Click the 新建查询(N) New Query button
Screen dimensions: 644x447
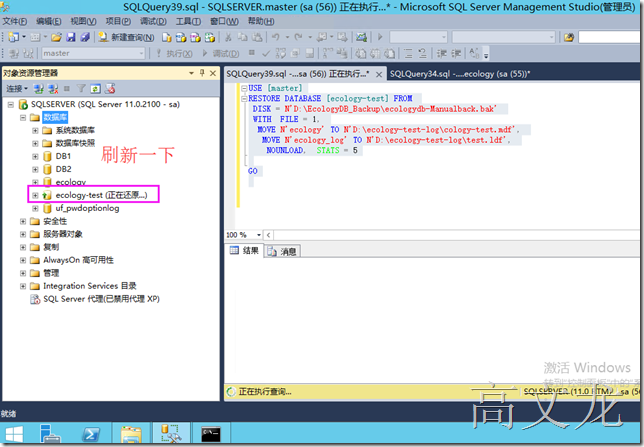click(126, 37)
